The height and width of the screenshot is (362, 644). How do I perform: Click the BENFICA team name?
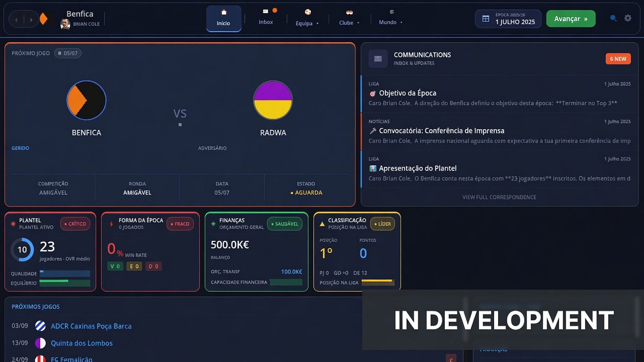[87, 133]
